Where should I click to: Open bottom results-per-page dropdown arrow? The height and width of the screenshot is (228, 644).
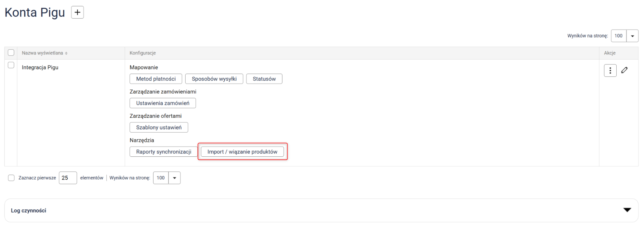pyautogui.click(x=174, y=178)
